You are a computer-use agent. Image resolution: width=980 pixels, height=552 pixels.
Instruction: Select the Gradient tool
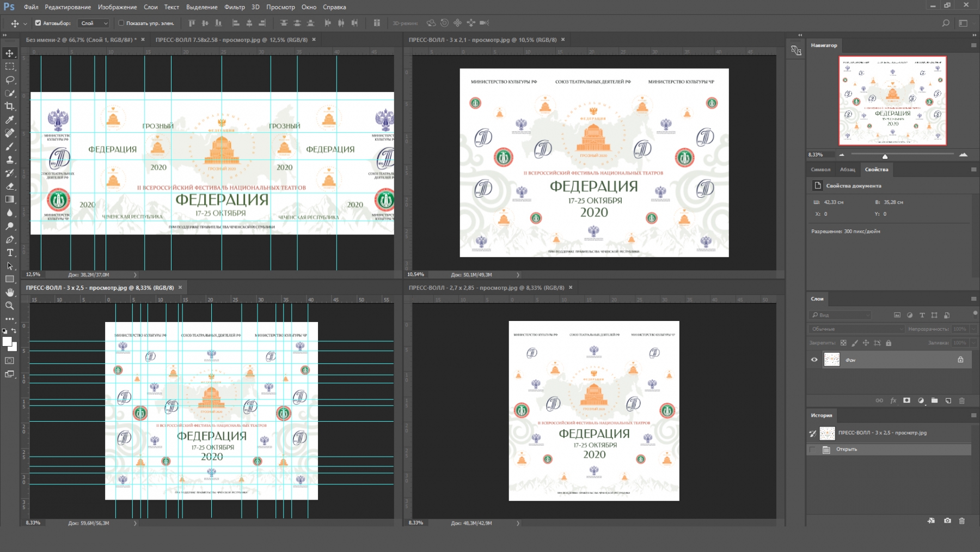pyautogui.click(x=10, y=199)
